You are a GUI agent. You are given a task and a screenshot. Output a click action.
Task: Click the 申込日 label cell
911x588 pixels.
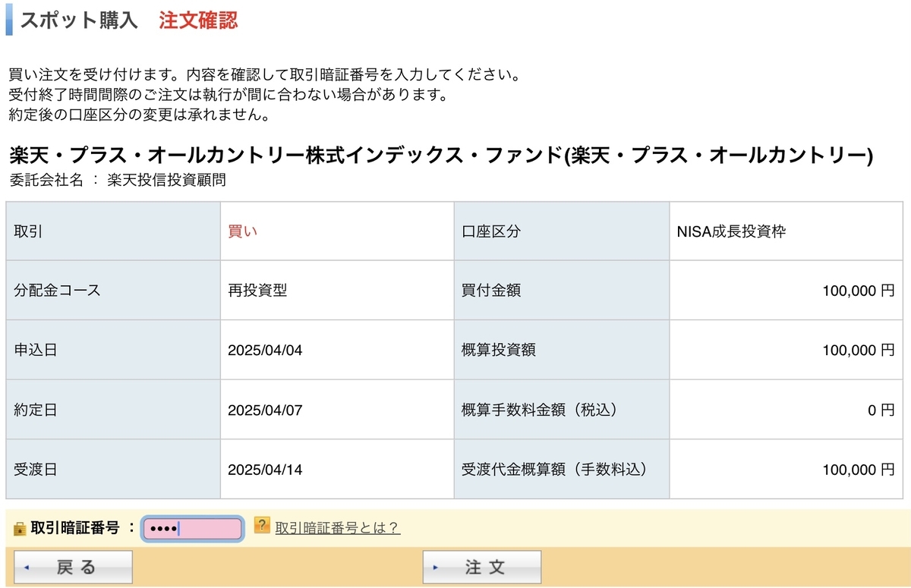(x=113, y=351)
